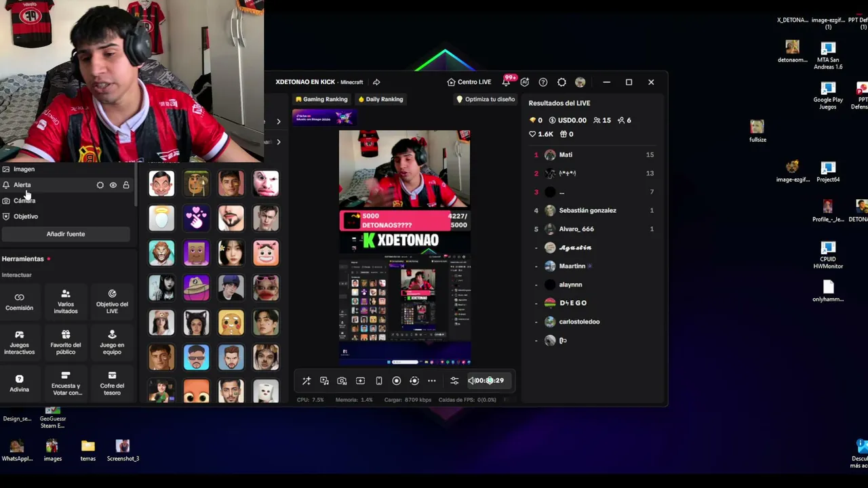Open Favorito del público tool
868x488 pixels.
(66, 343)
